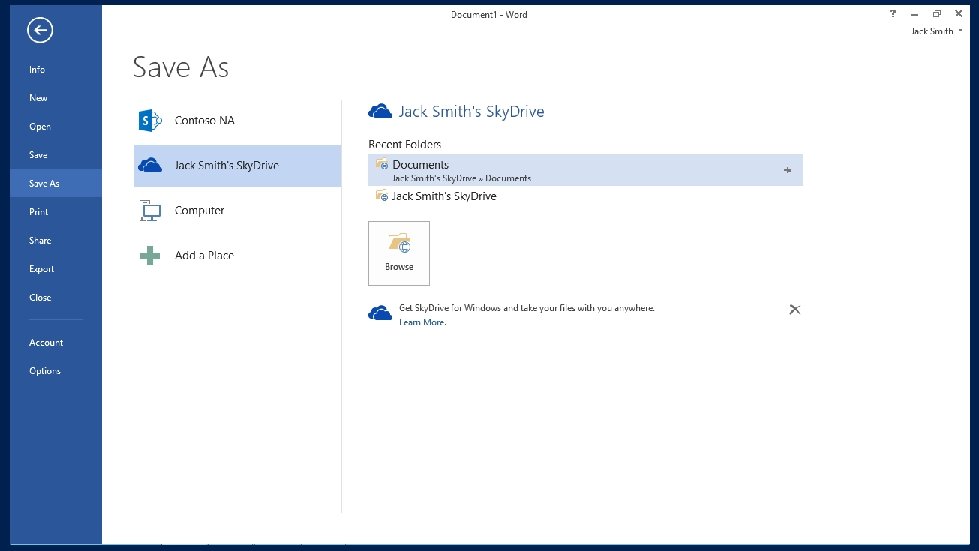Viewport: 979px width, 551px height.
Task: Open Word Help question mark
Action: point(893,14)
